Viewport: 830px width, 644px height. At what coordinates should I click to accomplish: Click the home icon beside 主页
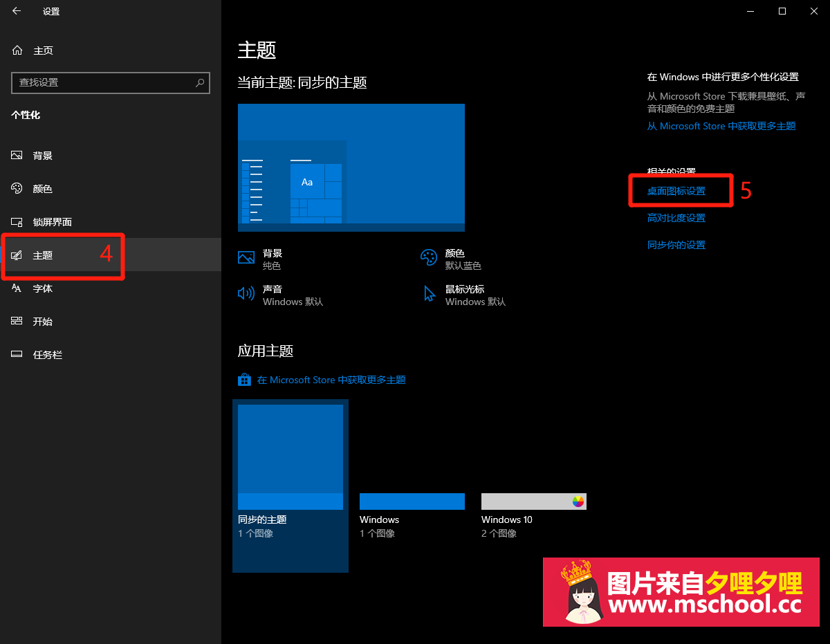[17, 50]
